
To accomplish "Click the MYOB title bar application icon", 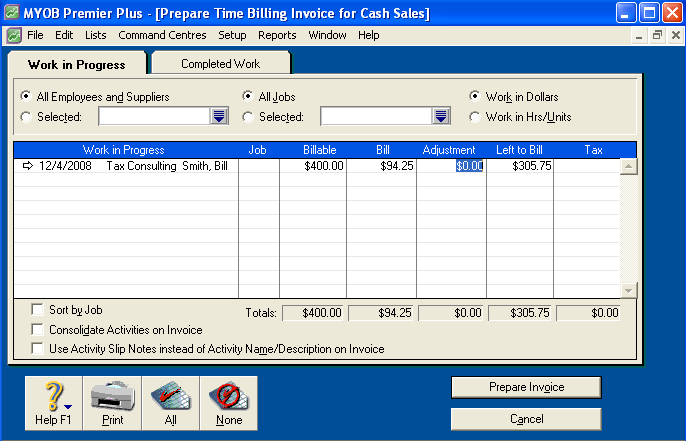I will pyautogui.click(x=12, y=12).
